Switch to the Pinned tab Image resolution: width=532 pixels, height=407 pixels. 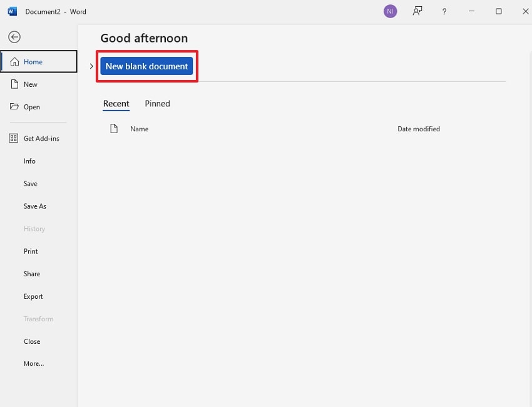(158, 104)
